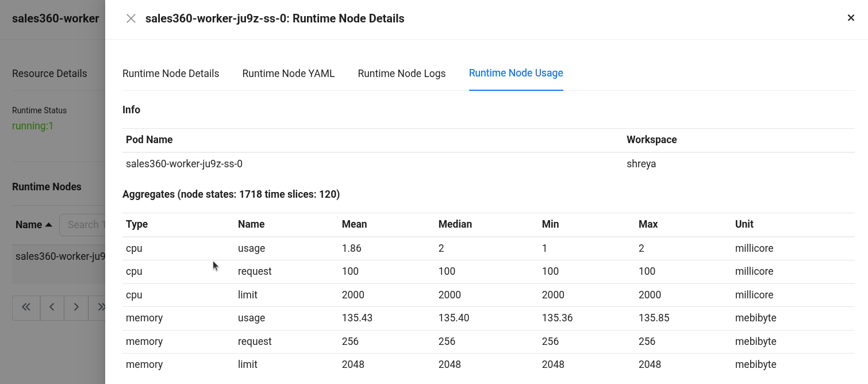868x384 pixels.
Task: Show the Runtime Node Logs tab
Action: (x=401, y=74)
